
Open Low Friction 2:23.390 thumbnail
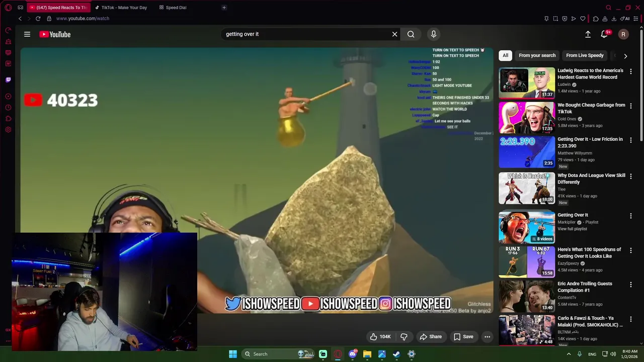click(527, 152)
